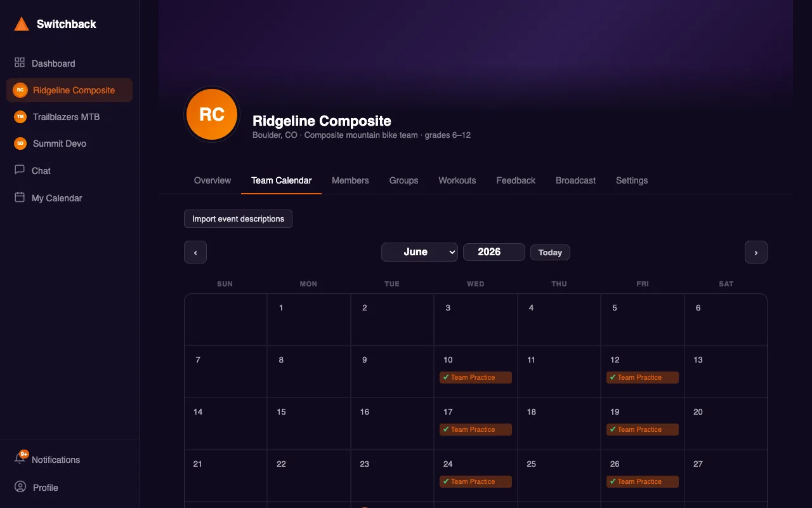Switch to the Settings tab
812x508 pixels.
click(632, 180)
